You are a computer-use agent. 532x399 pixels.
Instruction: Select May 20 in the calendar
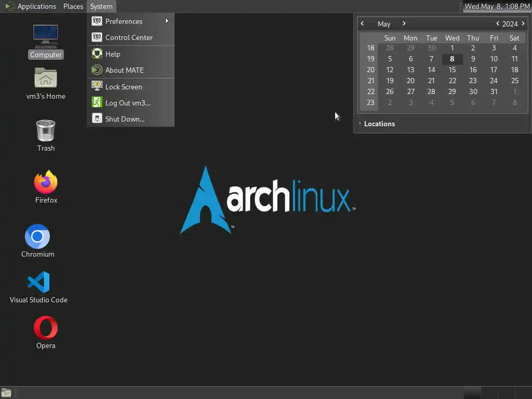410,81
